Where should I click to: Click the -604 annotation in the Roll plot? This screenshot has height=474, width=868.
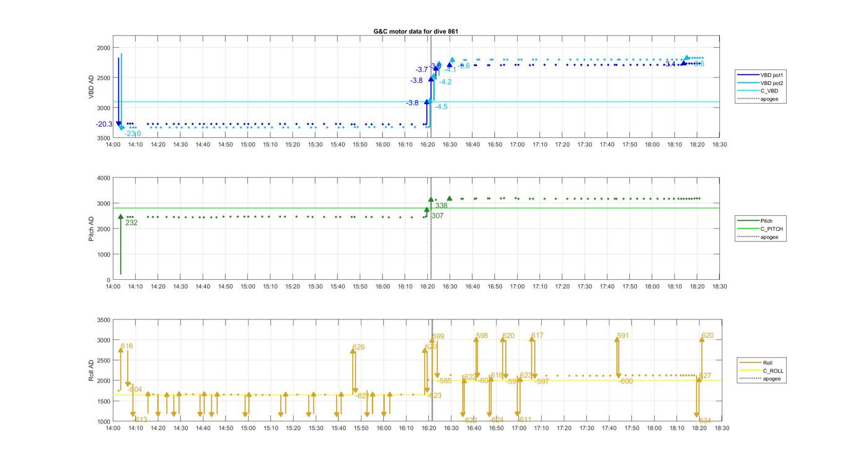coord(135,390)
